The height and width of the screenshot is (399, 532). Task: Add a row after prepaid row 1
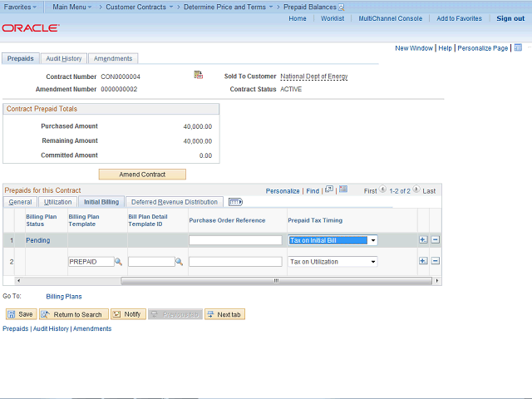(x=422, y=240)
